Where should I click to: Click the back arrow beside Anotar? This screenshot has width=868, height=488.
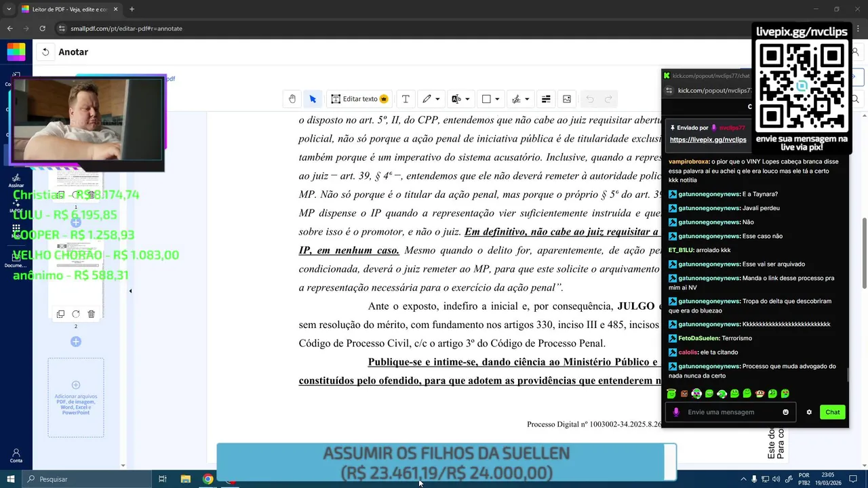(x=45, y=52)
